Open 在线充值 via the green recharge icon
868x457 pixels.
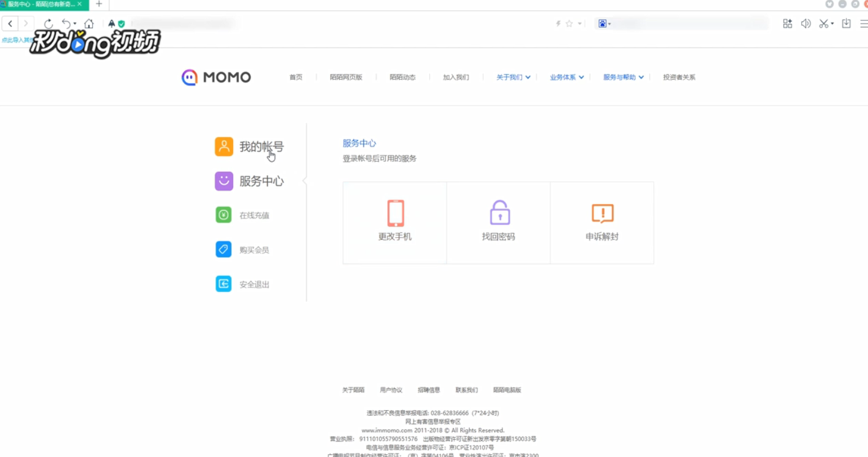[223, 214]
